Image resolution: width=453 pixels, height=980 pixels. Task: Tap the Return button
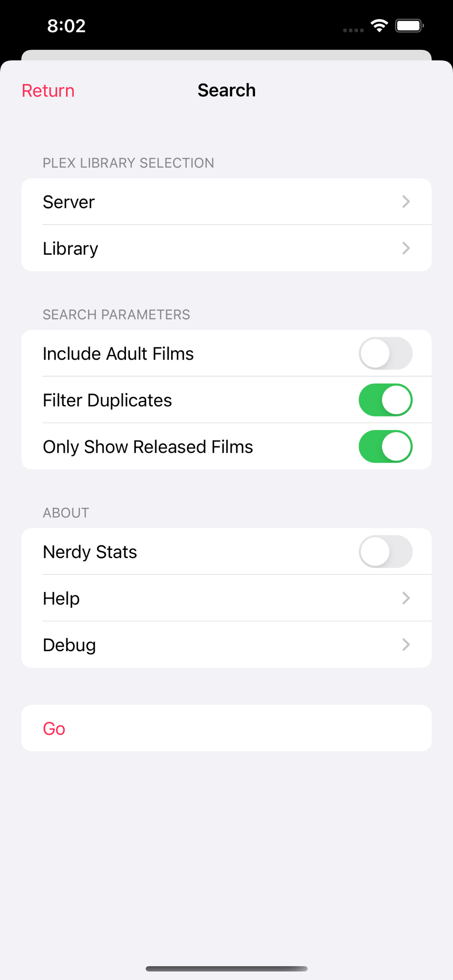tap(48, 91)
